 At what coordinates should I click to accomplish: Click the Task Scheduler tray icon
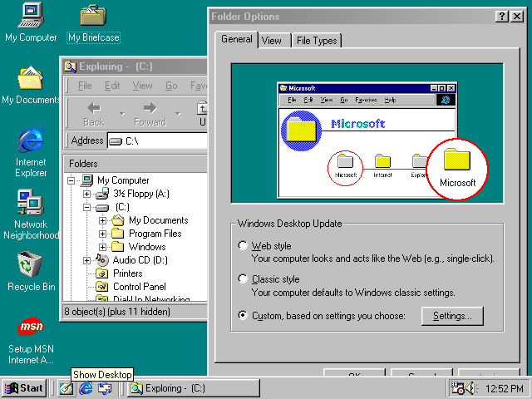[457, 388]
